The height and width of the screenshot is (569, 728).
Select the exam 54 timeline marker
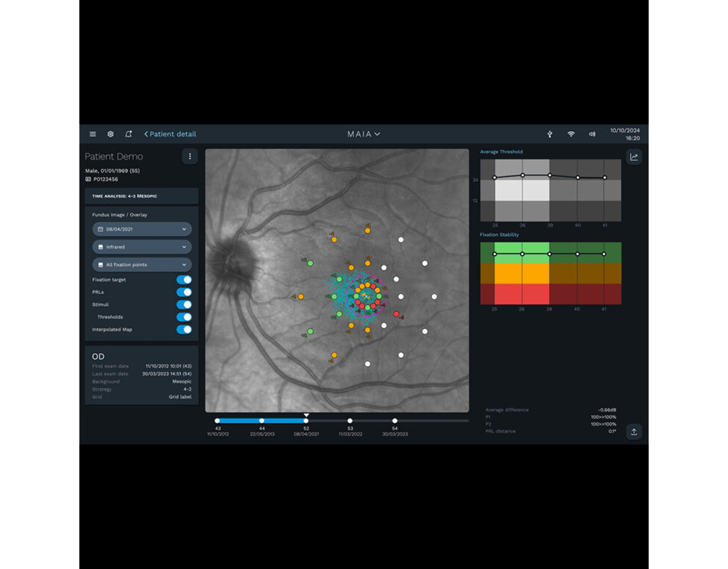click(395, 421)
